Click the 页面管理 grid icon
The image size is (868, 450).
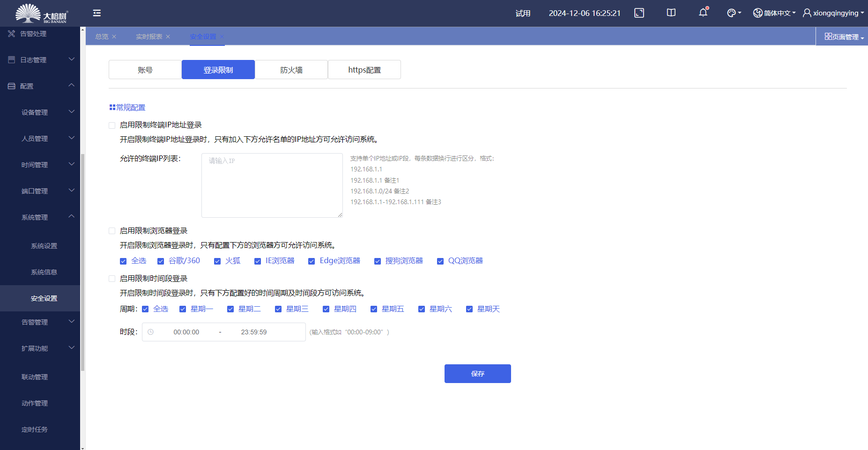pyautogui.click(x=828, y=37)
